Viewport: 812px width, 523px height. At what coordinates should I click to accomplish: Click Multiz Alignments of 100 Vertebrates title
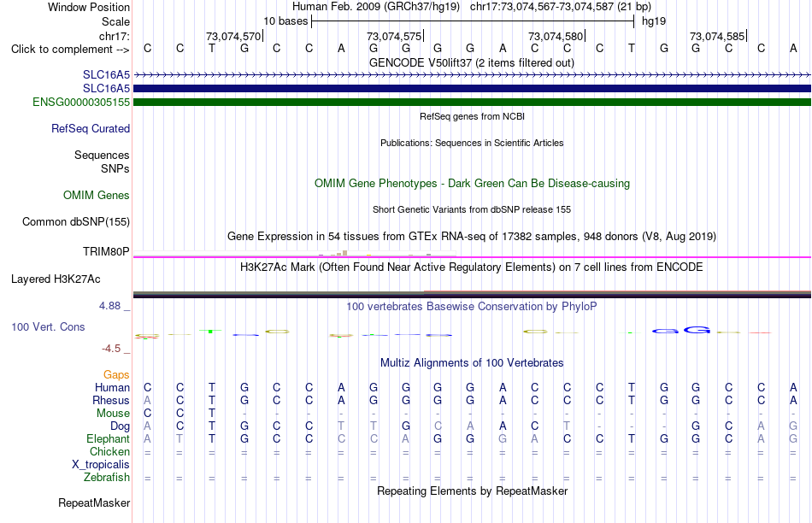(x=472, y=363)
